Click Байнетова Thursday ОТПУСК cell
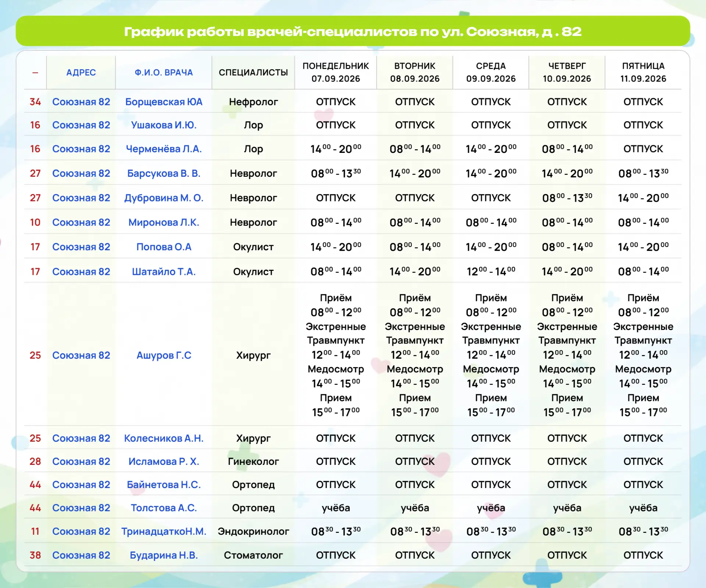 [567, 484]
